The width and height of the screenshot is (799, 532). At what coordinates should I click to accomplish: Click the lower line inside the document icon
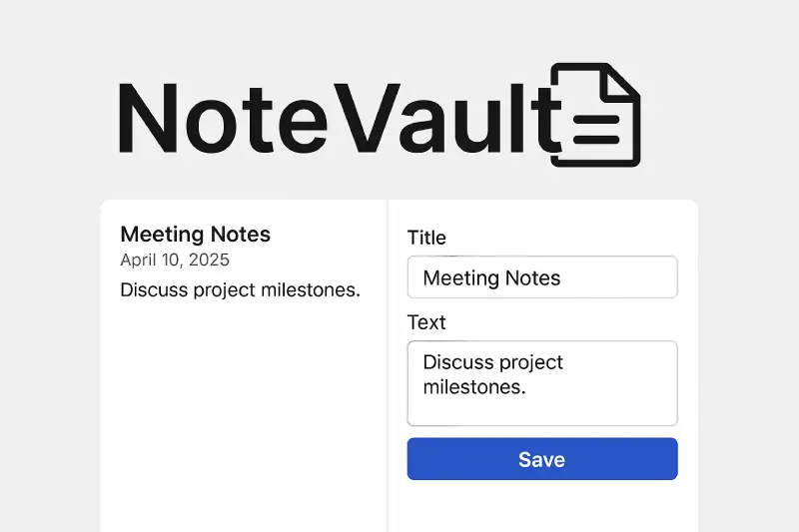[596, 139]
